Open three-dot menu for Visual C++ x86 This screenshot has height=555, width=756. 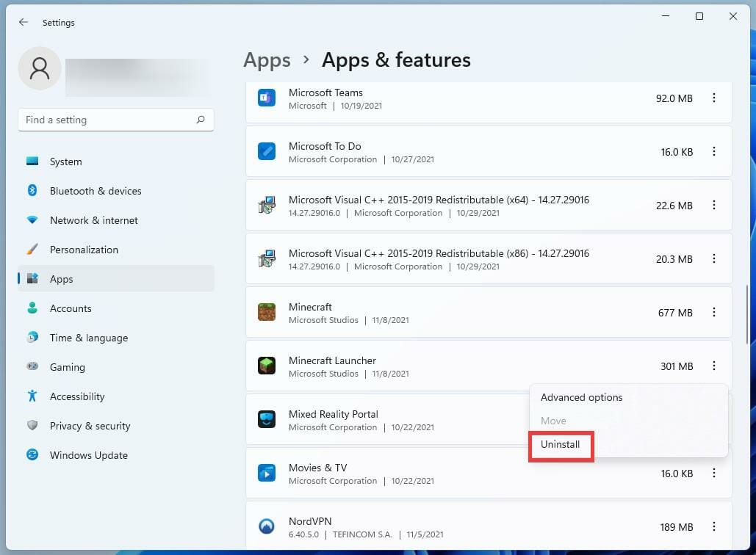713,258
